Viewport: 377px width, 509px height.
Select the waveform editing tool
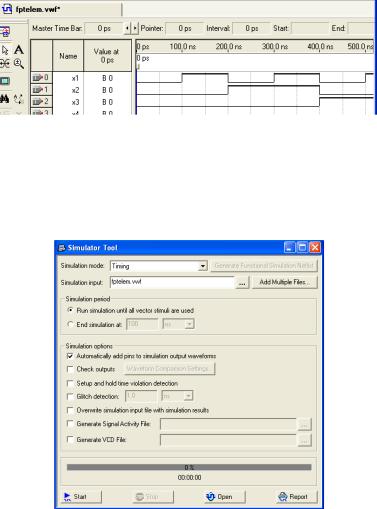[x=5, y=63]
